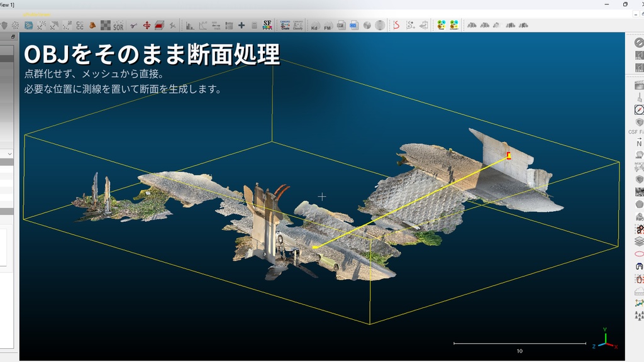The width and height of the screenshot is (644, 362).
Task: Click the CC label connected components icon
Action: coord(80,25)
